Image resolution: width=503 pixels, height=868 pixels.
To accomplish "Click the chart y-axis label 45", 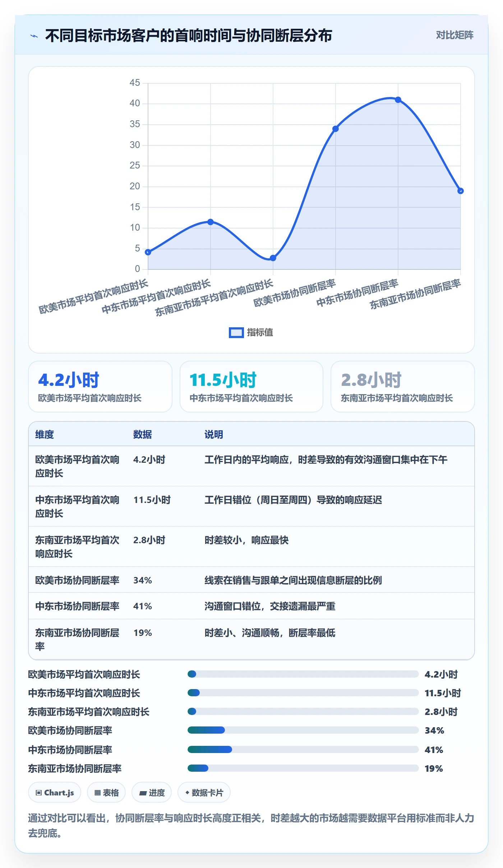I will pos(135,83).
